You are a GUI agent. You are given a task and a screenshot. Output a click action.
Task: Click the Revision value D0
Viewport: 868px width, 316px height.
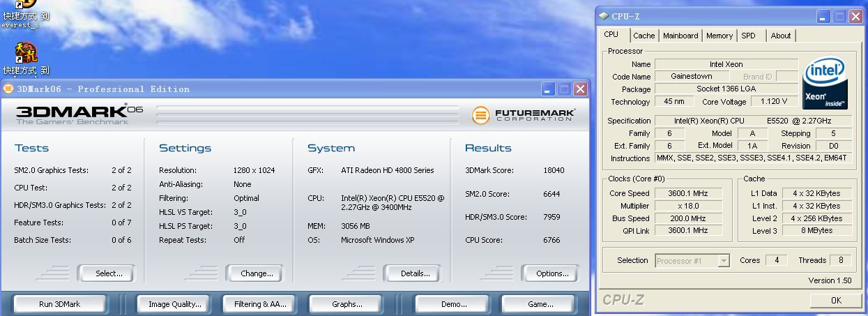pos(834,146)
